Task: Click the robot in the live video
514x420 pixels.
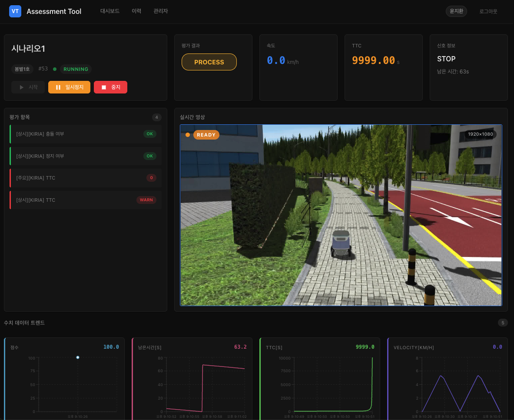Action: click(341, 244)
